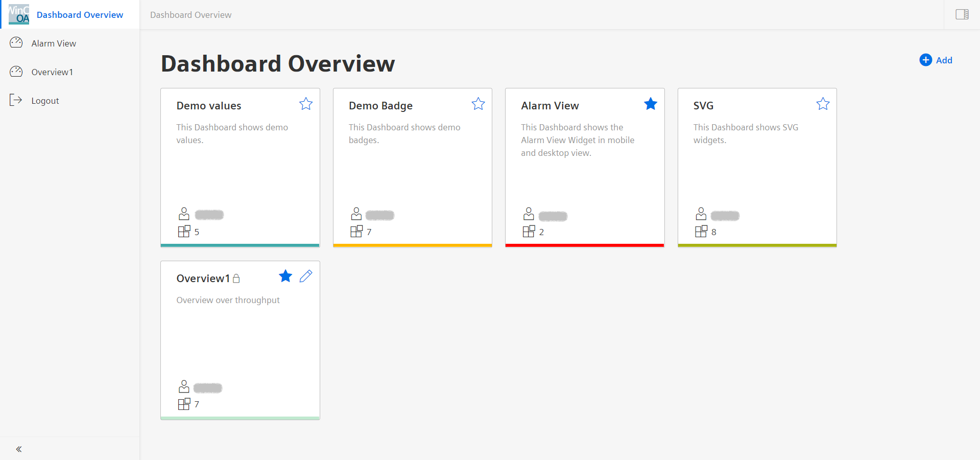The width and height of the screenshot is (980, 460).
Task: Remove Alarm View card from favorites
Action: click(650, 104)
